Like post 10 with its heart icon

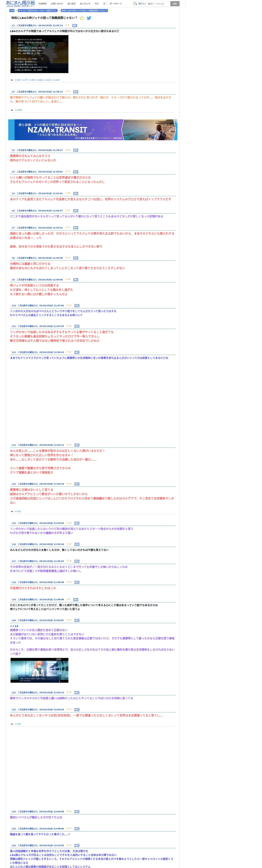pos(67,305)
